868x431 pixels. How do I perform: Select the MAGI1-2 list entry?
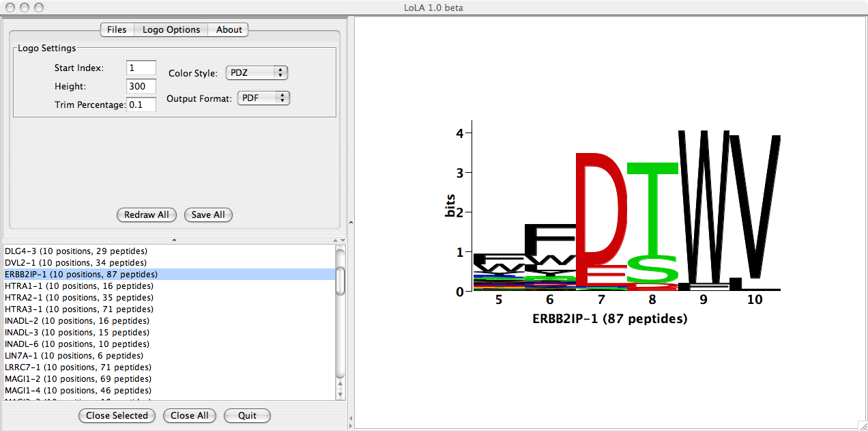pos(78,379)
